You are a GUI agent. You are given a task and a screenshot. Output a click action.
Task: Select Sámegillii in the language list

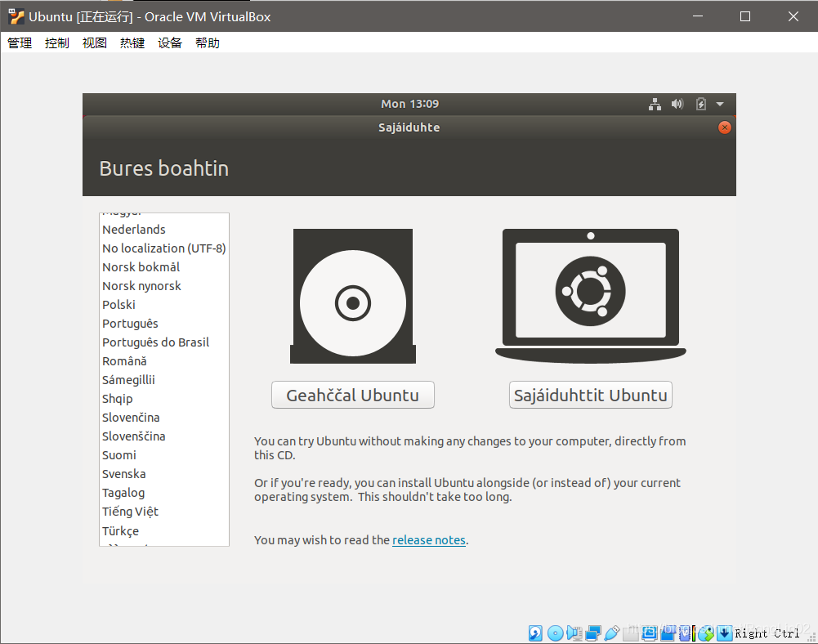[x=164, y=380]
